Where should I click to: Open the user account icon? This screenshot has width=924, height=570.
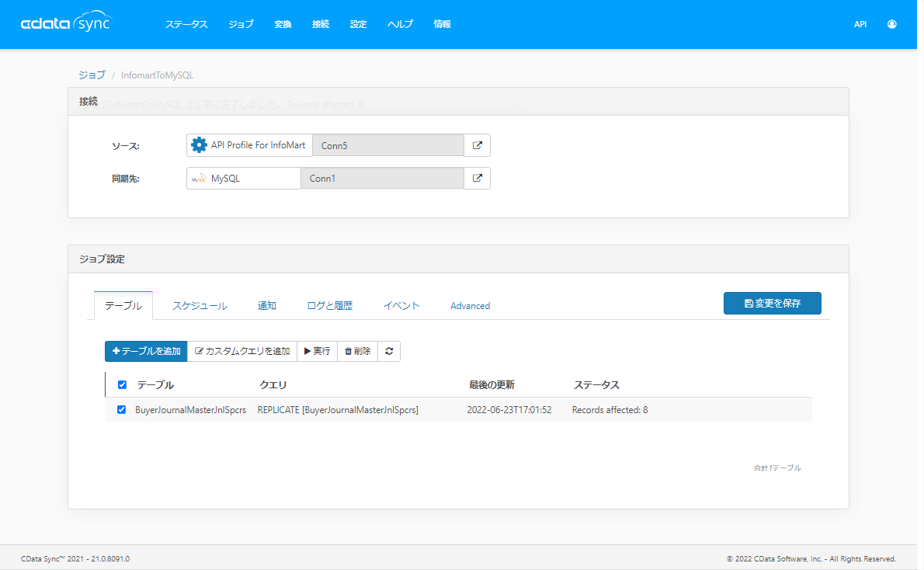tap(891, 24)
